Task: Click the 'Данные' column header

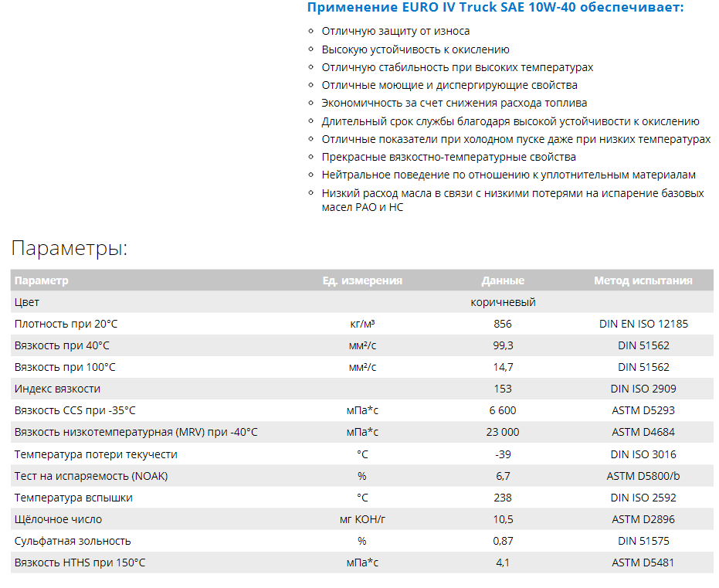Action: click(503, 280)
